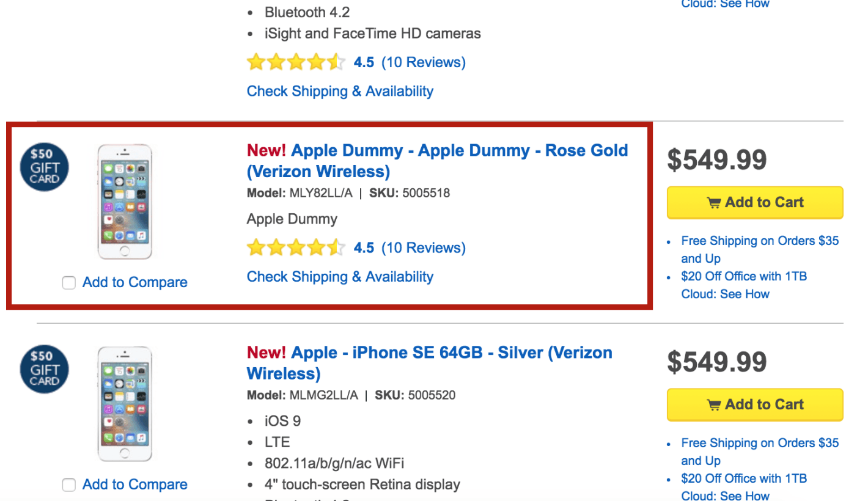This screenshot has width=868, height=501.
Task: Click the third star in the top product's rating
Action: pos(296,62)
